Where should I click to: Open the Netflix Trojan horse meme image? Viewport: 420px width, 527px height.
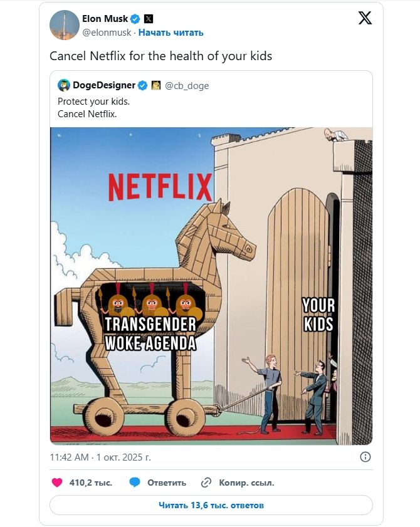tap(211, 286)
